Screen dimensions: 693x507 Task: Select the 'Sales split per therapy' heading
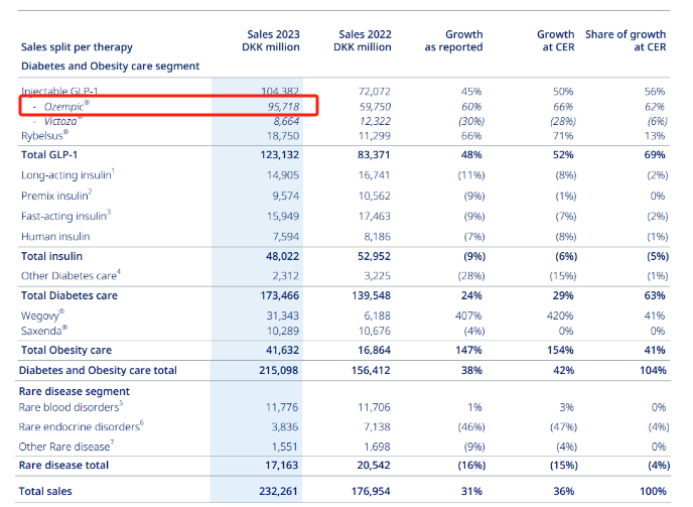[76, 47]
